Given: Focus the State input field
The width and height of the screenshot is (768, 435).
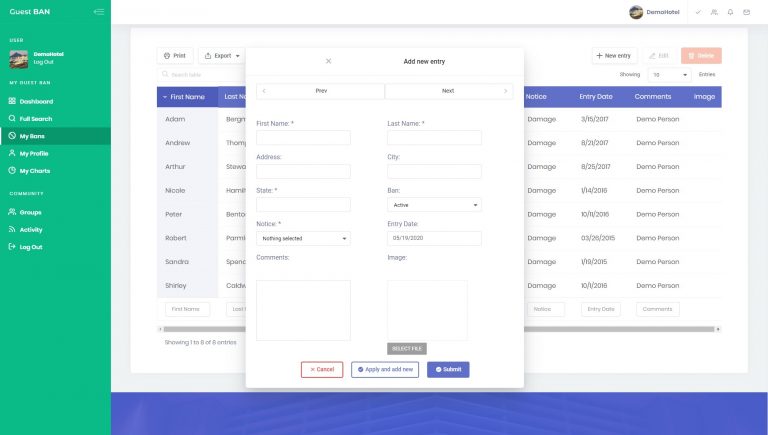Looking at the screenshot, I should 303,205.
